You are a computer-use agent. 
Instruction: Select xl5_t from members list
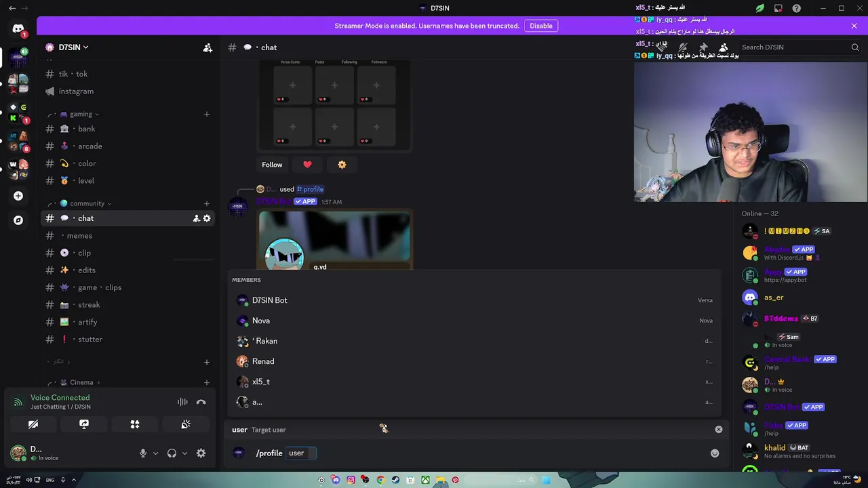[475, 382]
